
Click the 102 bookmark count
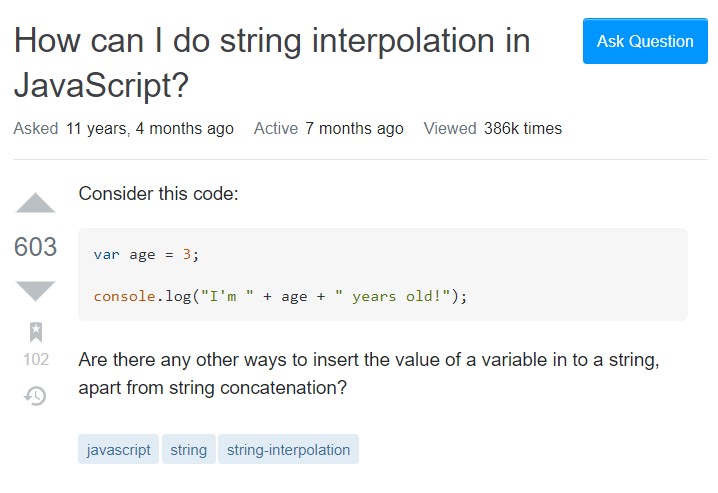pyautogui.click(x=36, y=359)
